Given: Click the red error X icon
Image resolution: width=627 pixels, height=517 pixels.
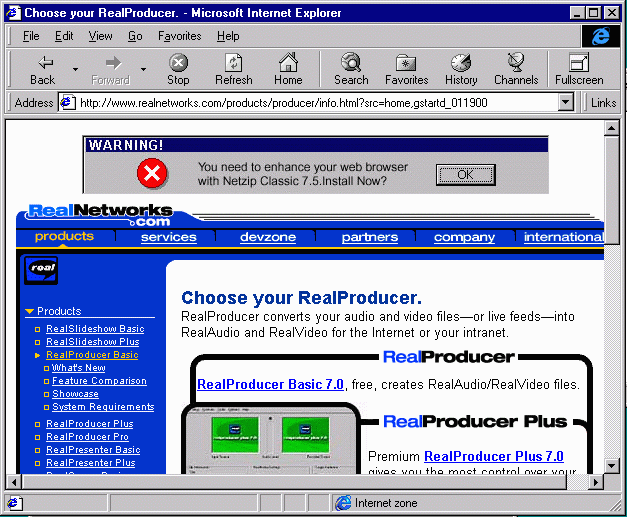Looking at the screenshot, I should pos(152,174).
